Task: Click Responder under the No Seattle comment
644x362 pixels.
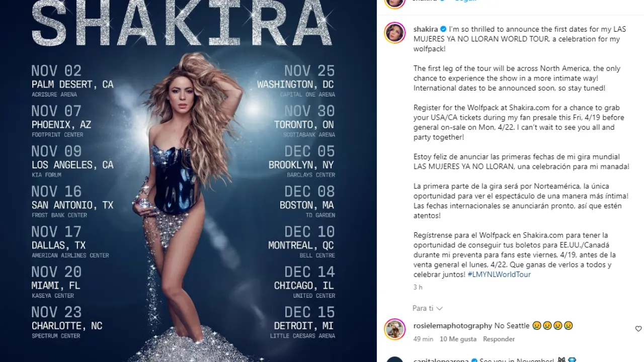Action: coord(499,339)
